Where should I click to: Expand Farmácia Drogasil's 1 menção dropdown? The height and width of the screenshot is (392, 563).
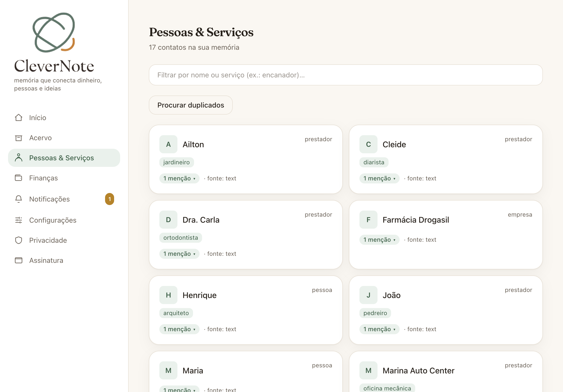click(380, 240)
